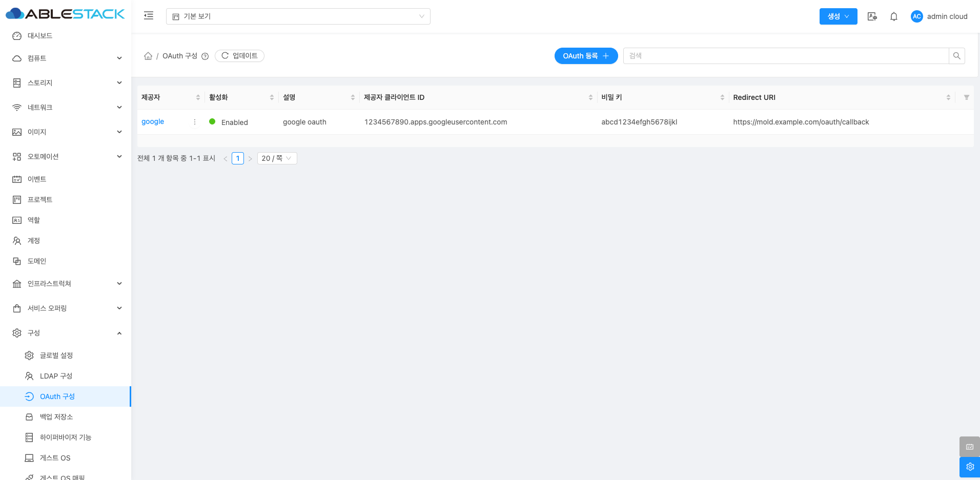Screen dimensions: 980x480
Task: Open the settings gear floating button
Action: 969,467
